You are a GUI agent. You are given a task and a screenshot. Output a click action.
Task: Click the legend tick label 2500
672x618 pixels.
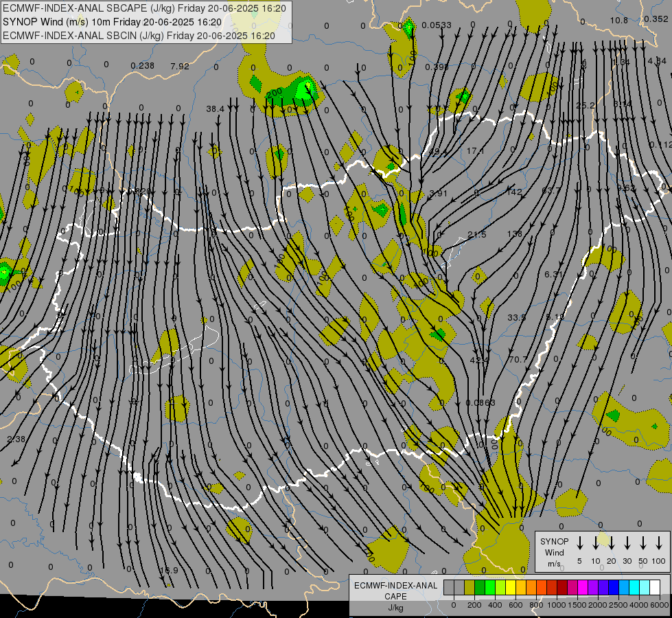pyautogui.click(x=618, y=605)
